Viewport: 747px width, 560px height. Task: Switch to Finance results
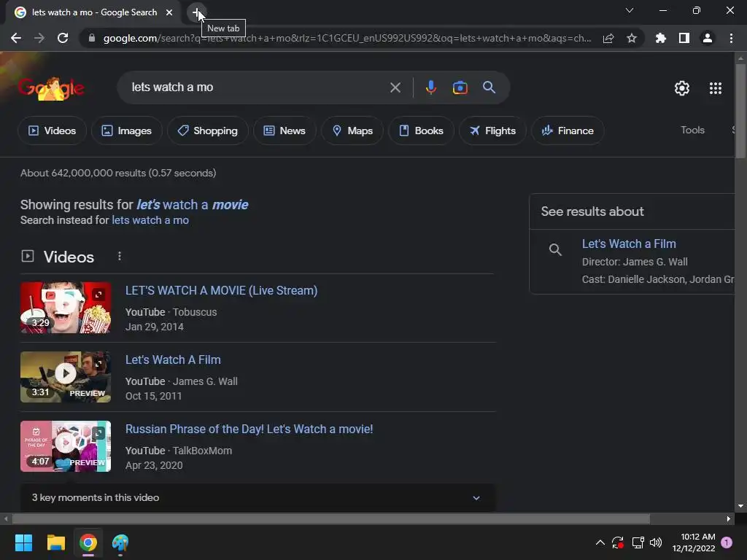click(x=568, y=131)
